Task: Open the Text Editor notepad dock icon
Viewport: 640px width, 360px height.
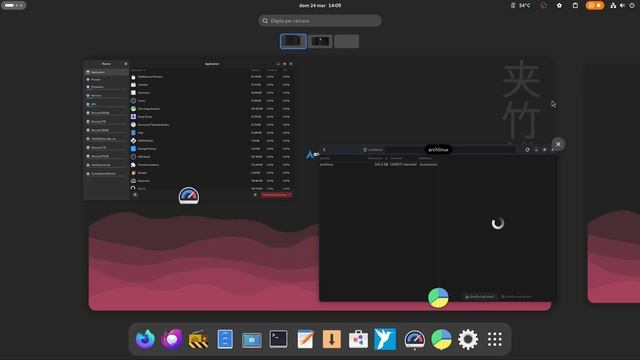Action: [x=305, y=339]
